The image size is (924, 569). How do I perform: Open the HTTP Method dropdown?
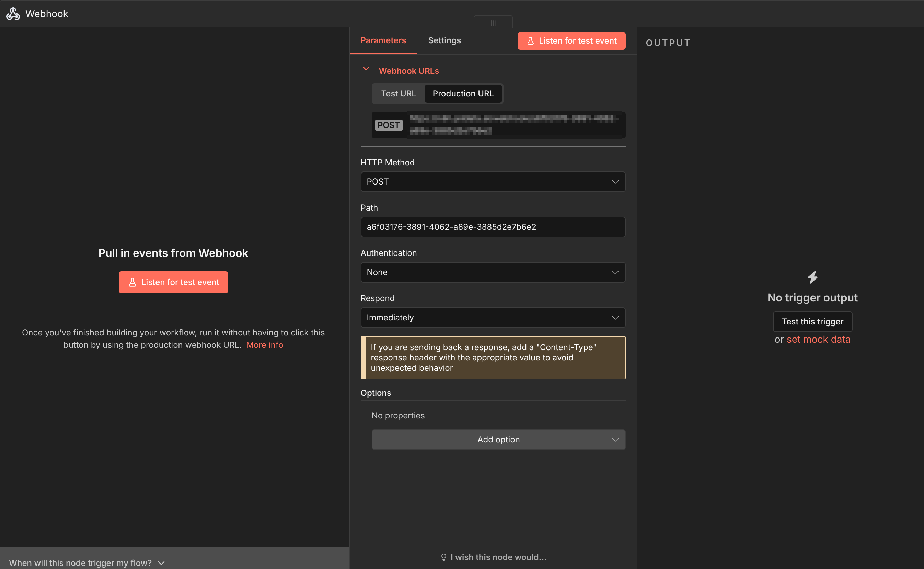coord(493,182)
